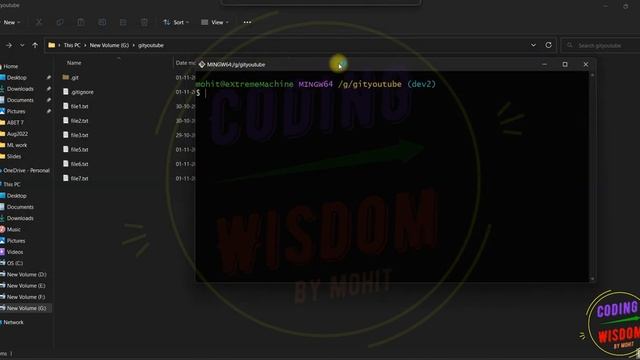Click the Git Bash diamond icon in title bar
Image resolution: width=640 pixels, height=360 pixels.
(x=202, y=64)
